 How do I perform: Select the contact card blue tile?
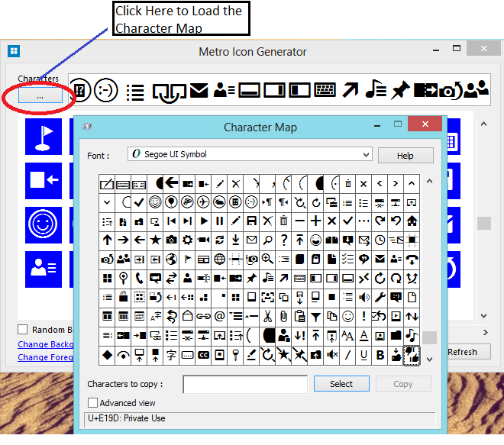(x=44, y=269)
